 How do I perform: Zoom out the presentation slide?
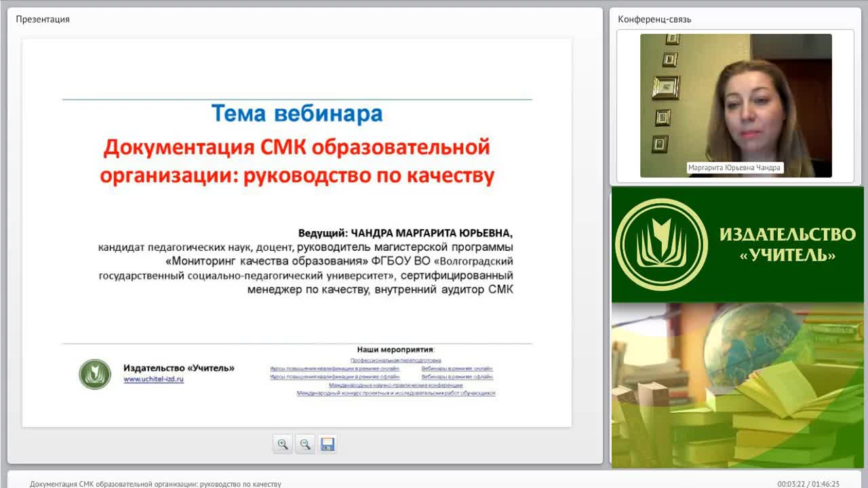coord(305,445)
